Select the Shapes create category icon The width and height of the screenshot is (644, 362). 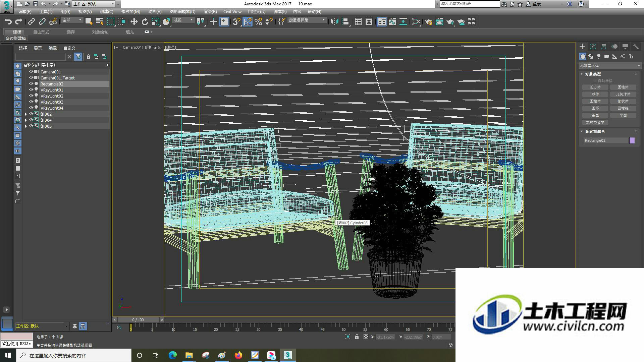coord(591,56)
